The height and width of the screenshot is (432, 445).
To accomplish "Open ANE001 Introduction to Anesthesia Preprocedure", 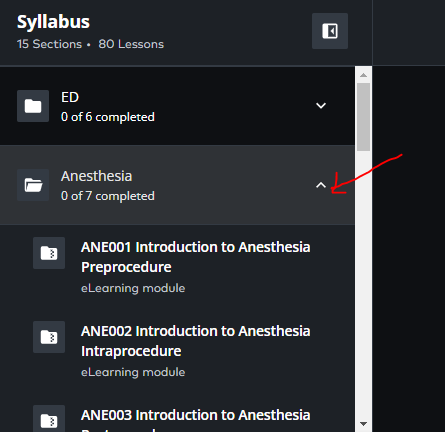I will pyautogui.click(x=196, y=257).
